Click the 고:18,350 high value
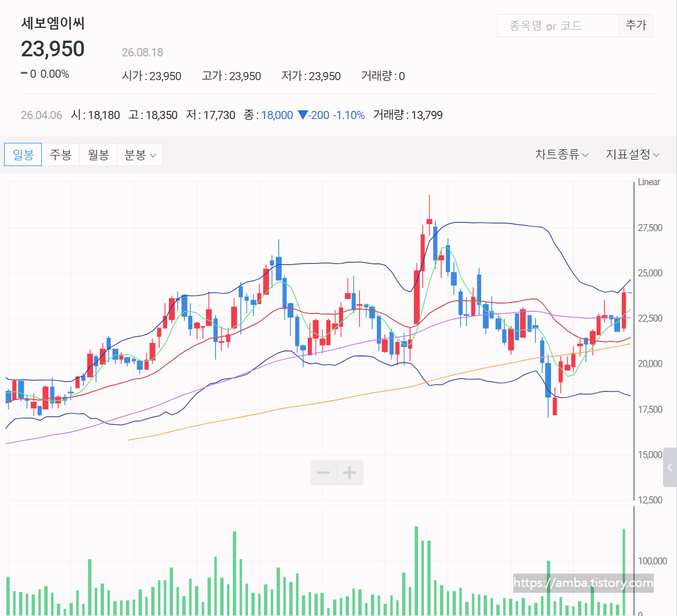This screenshot has height=616, width=677. [x=153, y=116]
